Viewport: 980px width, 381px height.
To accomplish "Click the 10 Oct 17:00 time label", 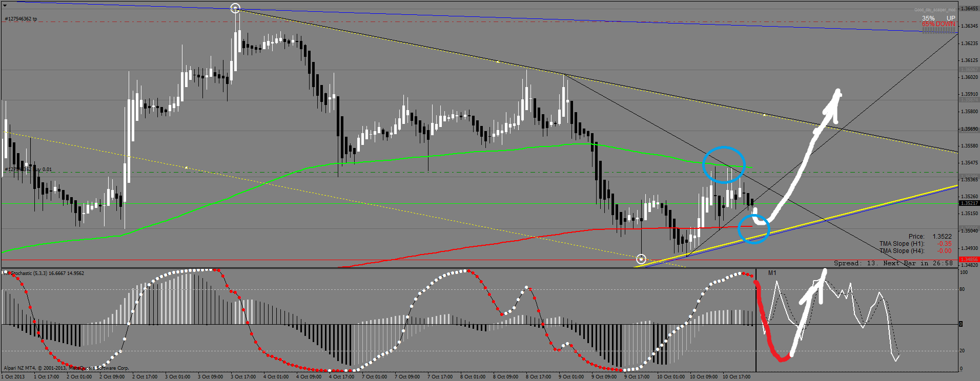I will (x=737, y=377).
